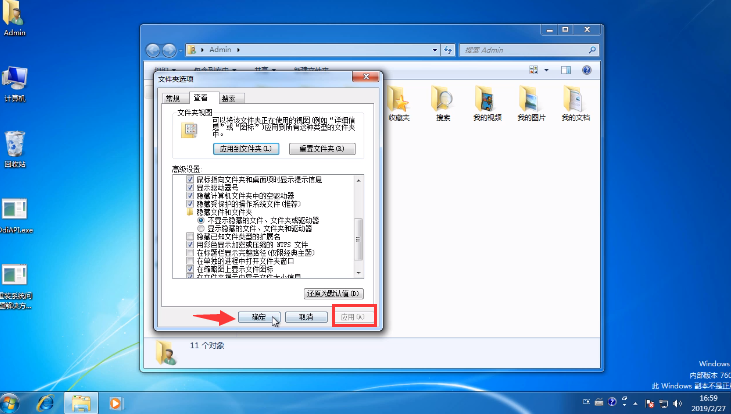Click the network icon in the system tray
The image size is (731, 414).
coord(663,404)
